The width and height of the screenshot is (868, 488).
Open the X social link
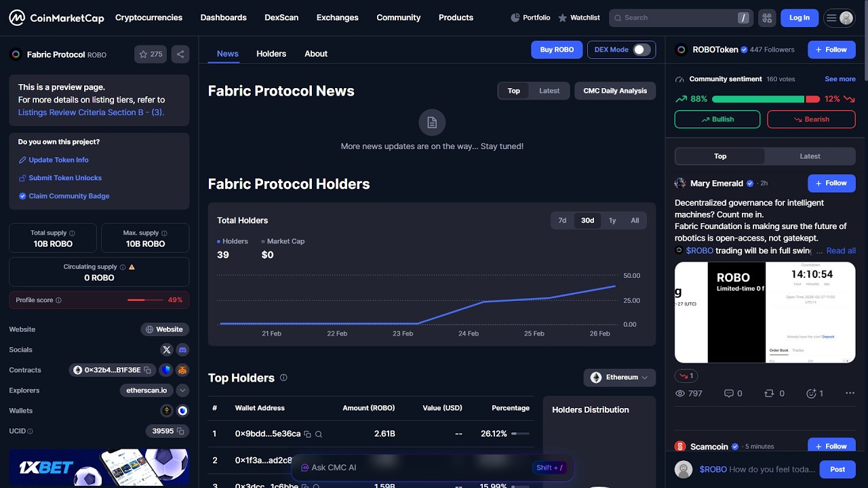167,350
